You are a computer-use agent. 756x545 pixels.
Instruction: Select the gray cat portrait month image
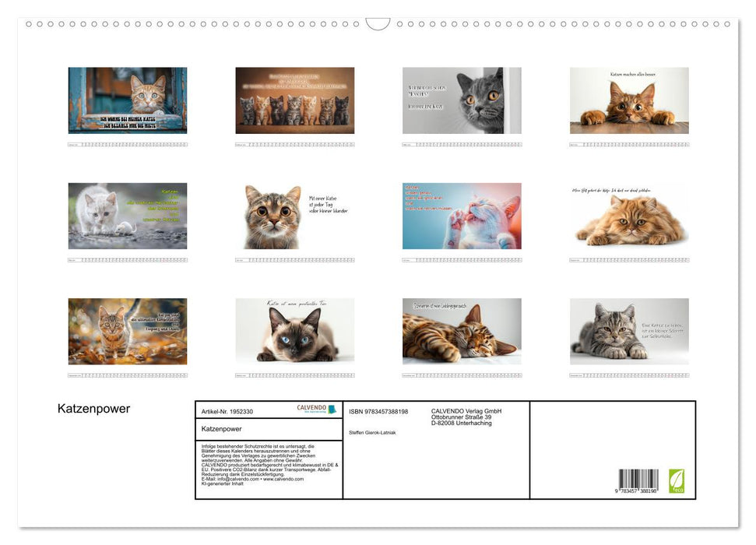(461, 101)
